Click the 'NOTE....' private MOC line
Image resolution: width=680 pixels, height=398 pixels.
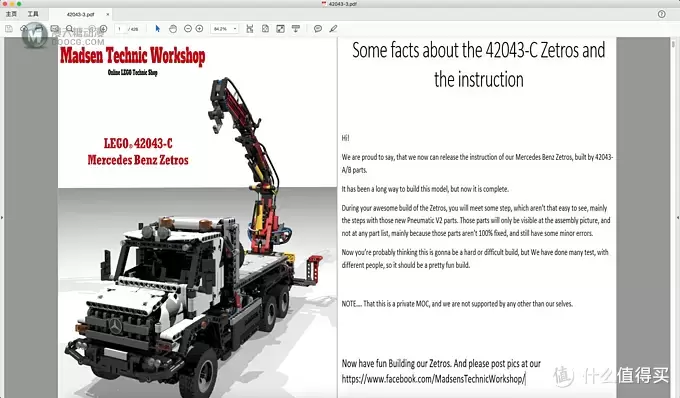457,304
